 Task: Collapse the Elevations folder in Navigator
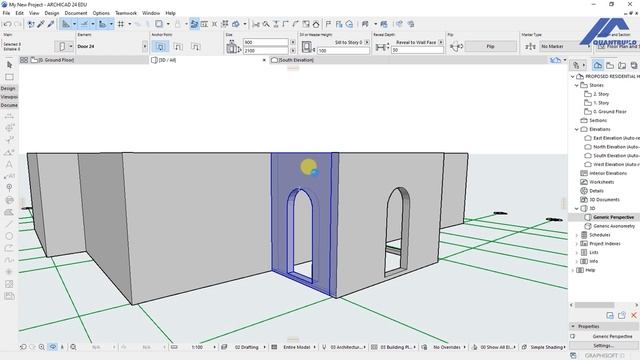(576, 129)
